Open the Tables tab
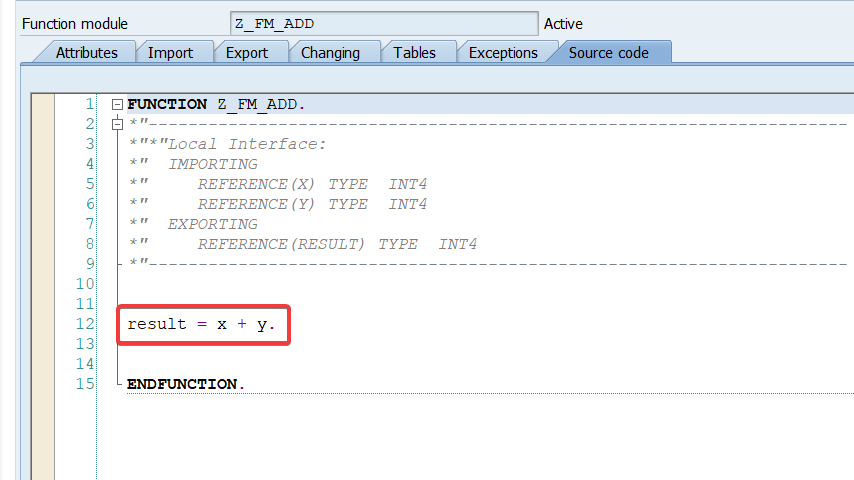854x480 pixels. tap(414, 53)
